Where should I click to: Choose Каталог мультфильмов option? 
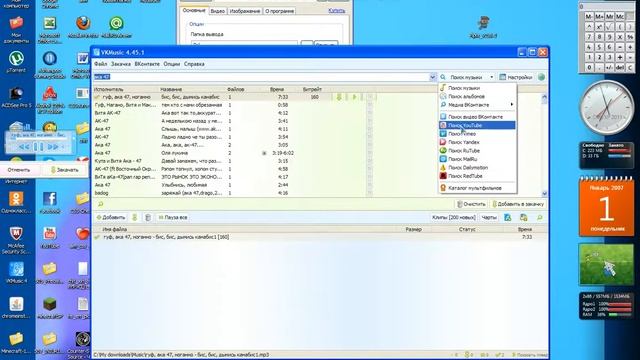tap(477, 188)
